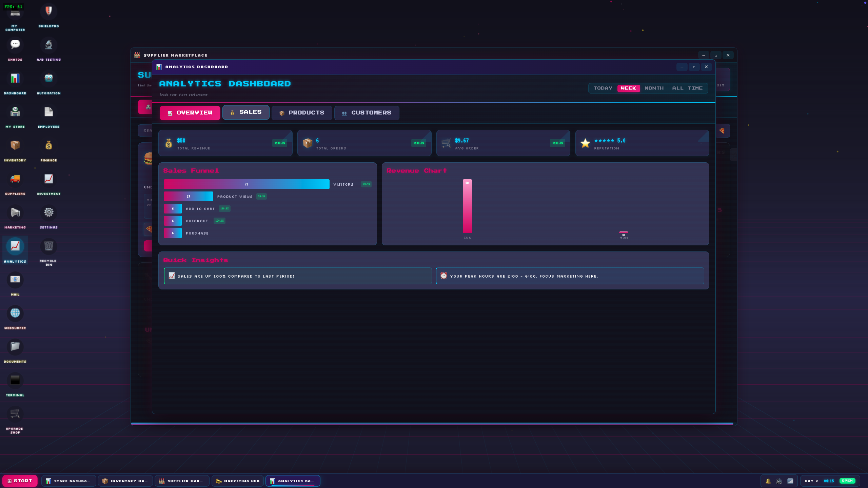Switch to Marketing Hub taskbar window

click(238, 481)
